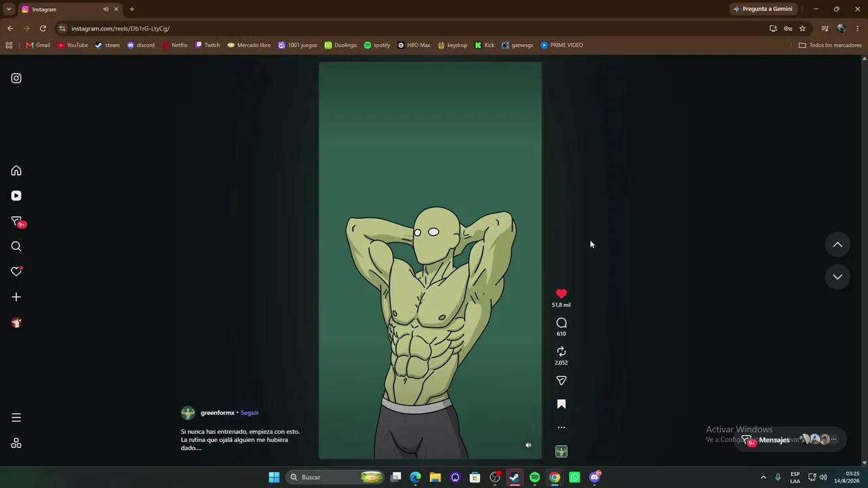This screenshot has height=488, width=868.
Task: Click Pregunta a Gemini button
Action: 763,9
